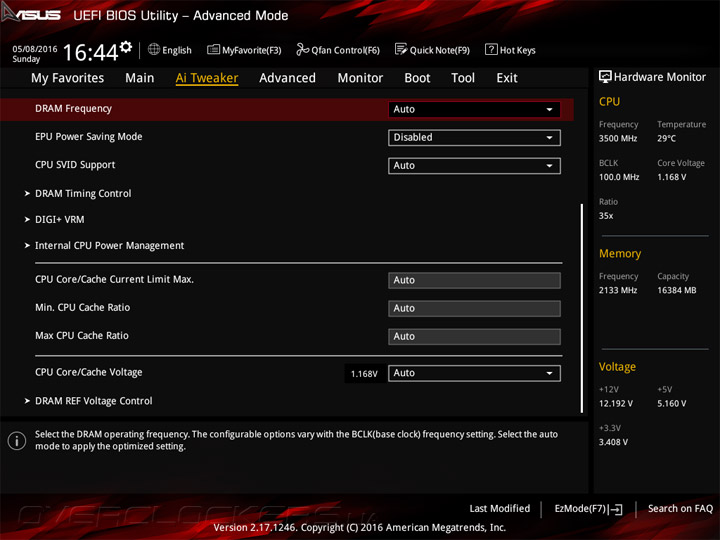
Task: Switch to the My Favorites tab
Action: pyautogui.click(x=68, y=78)
